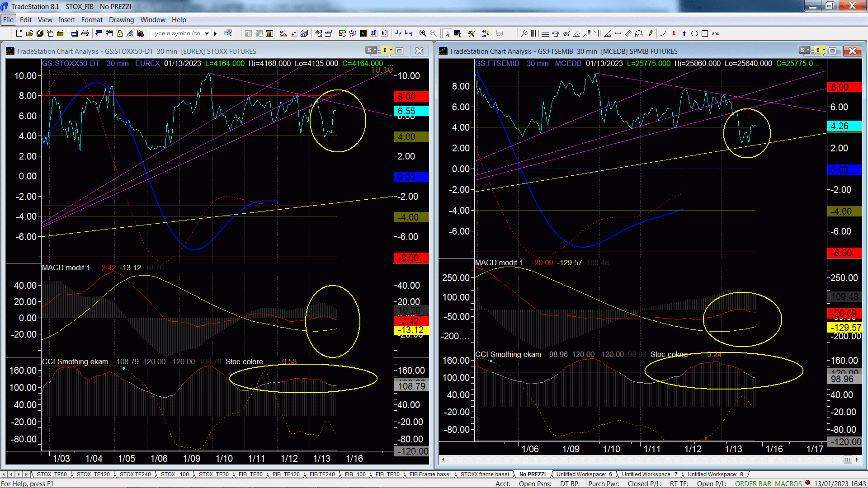This screenshot has width=868, height=488.
Task: Open the Format menu
Action: click(x=92, y=19)
